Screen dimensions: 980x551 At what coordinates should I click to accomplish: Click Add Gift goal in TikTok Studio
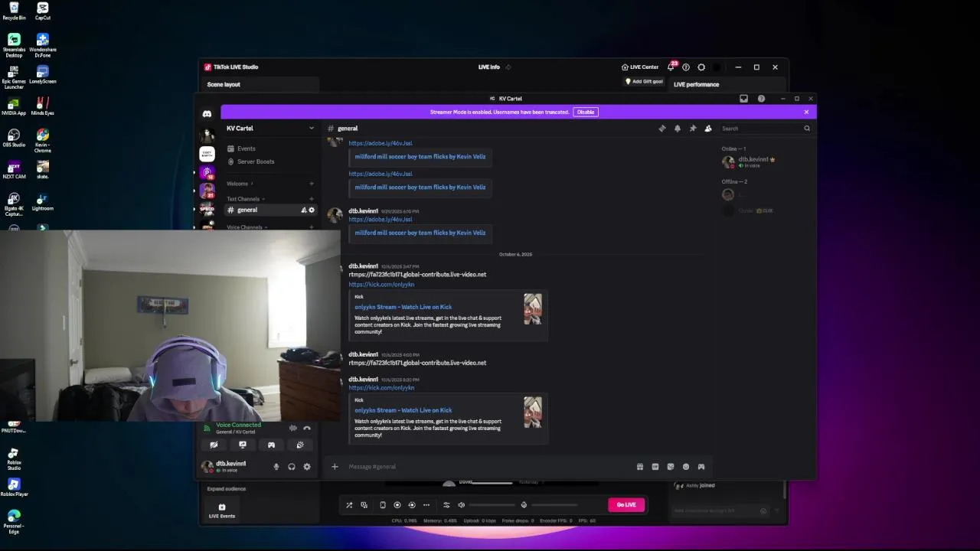point(644,81)
